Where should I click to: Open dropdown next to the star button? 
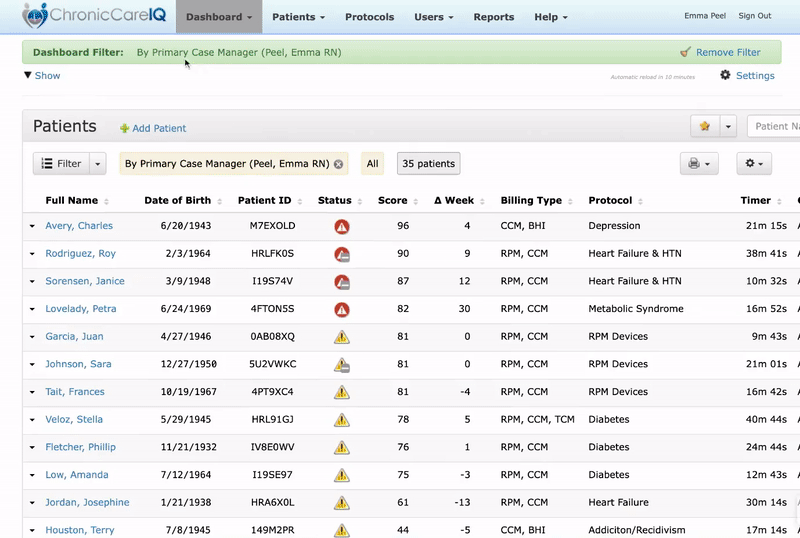[x=729, y=126]
